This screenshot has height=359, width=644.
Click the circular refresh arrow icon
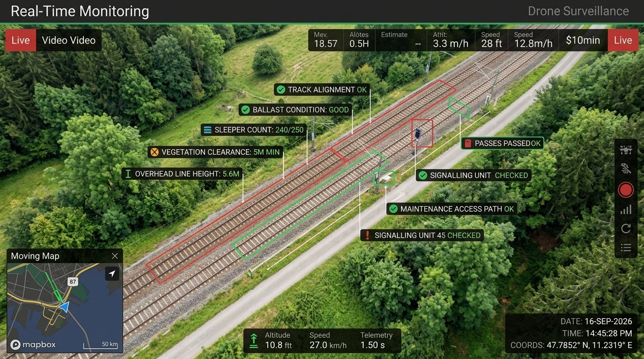click(626, 229)
